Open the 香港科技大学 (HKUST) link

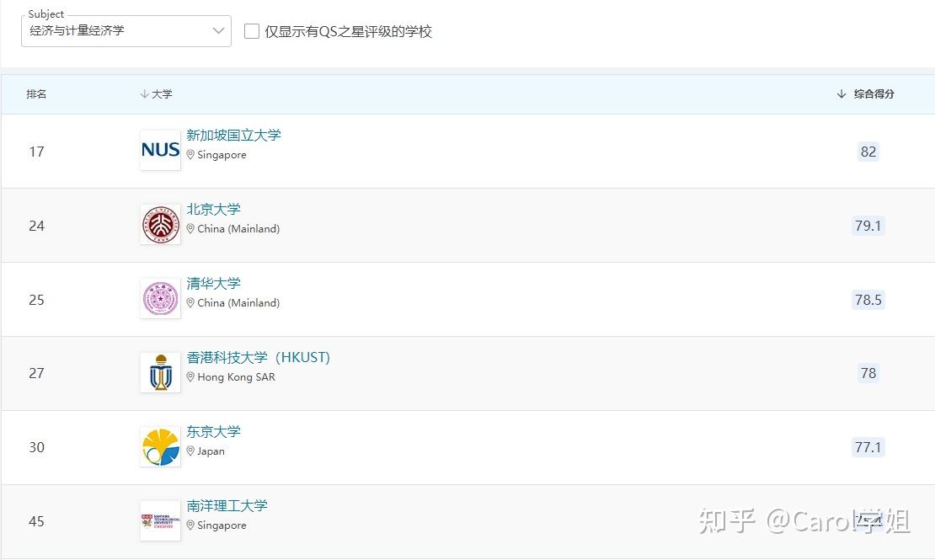click(x=259, y=357)
